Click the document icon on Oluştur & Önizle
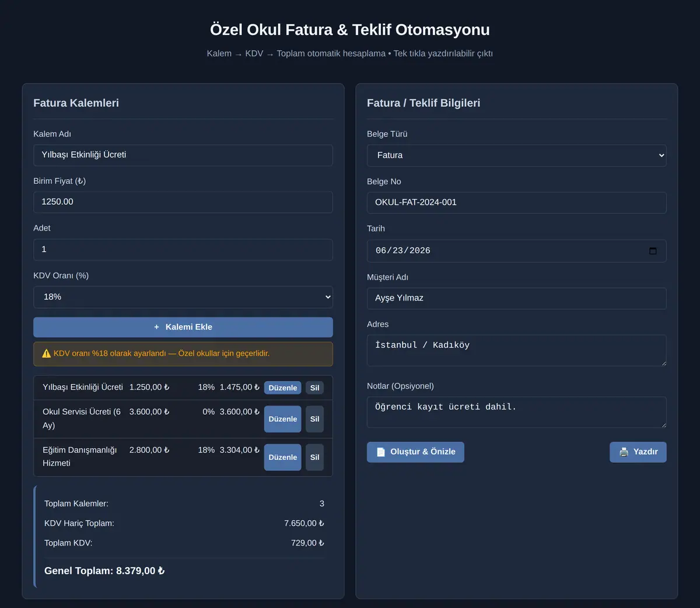700x608 pixels. (x=381, y=452)
